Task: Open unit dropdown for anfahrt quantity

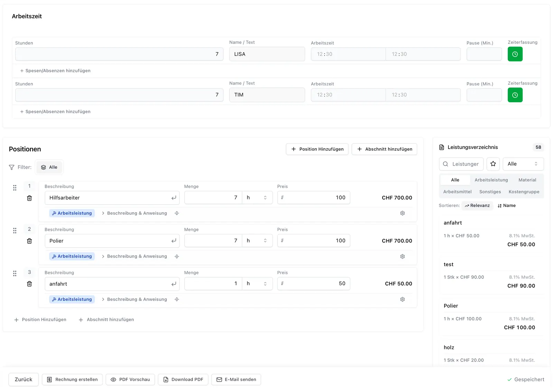Action: (257, 284)
